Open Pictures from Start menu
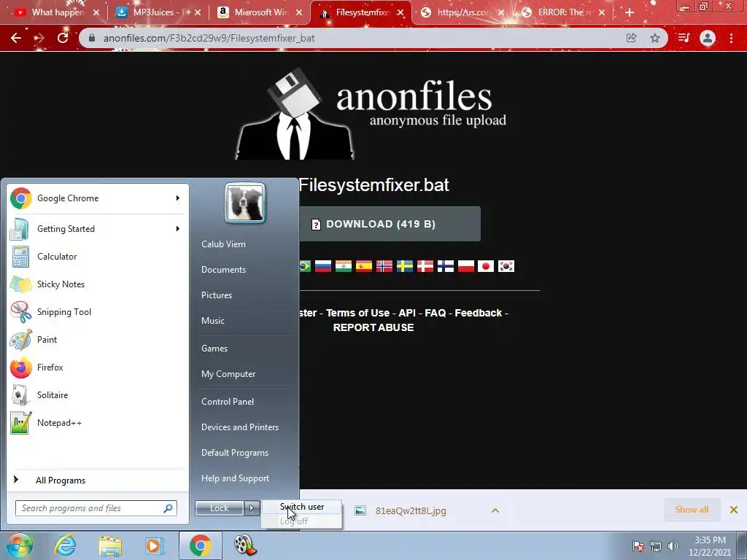The image size is (747, 560). (217, 295)
